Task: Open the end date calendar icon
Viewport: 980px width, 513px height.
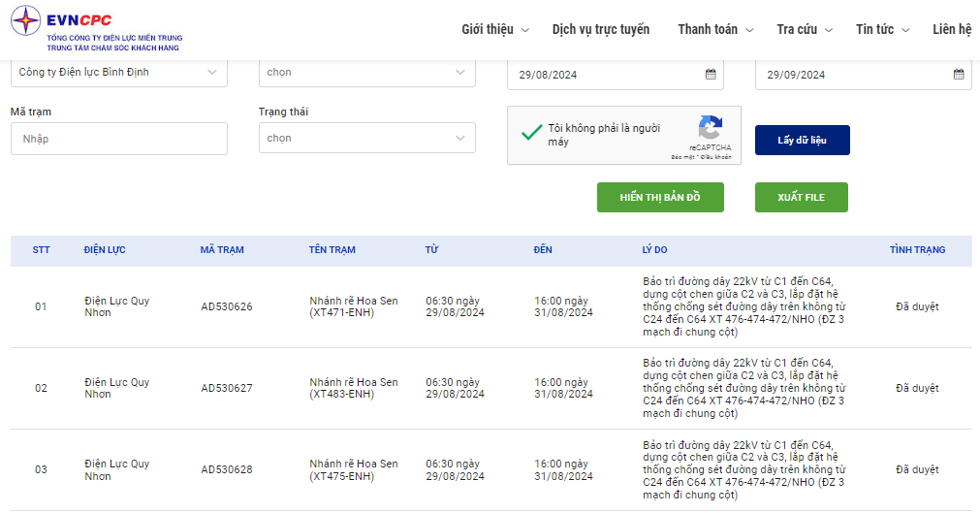Action: click(x=959, y=74)
